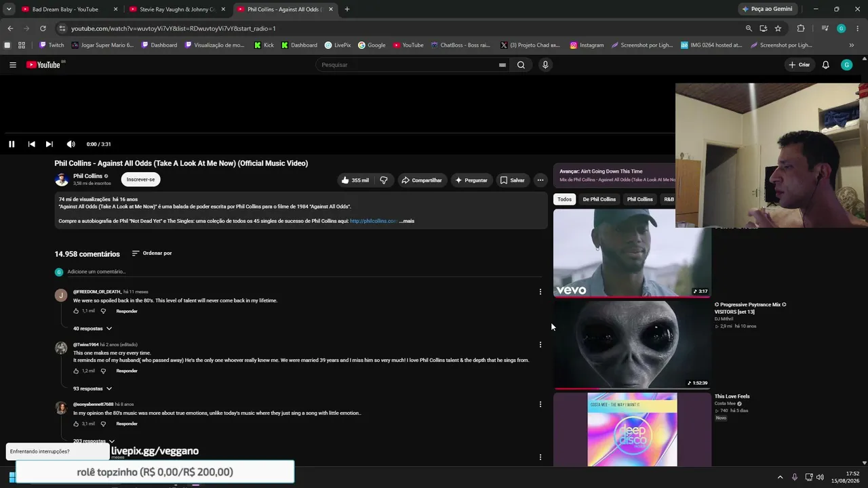Open the Chrome extensions puzzle icon

pos(801,28)
